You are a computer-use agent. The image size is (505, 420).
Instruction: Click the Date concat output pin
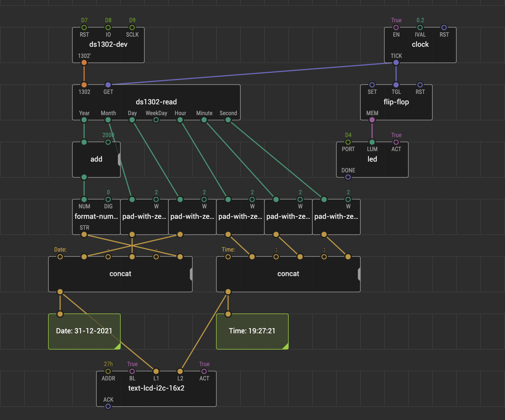(x=60, y=292)
